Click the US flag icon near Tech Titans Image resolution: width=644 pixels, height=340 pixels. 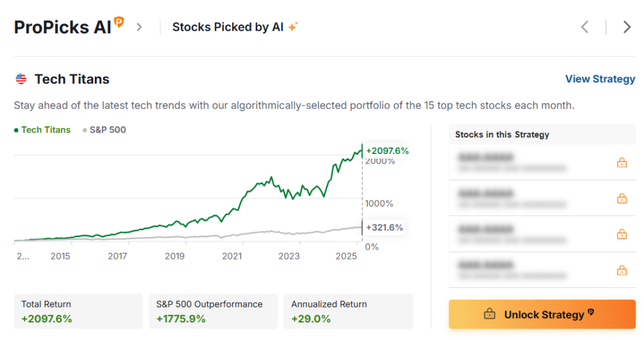coord(21,79)
